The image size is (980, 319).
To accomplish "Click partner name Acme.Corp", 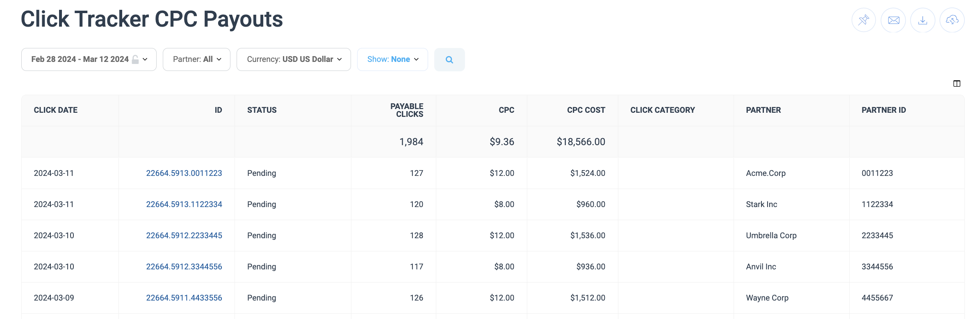I will (766, 173).
